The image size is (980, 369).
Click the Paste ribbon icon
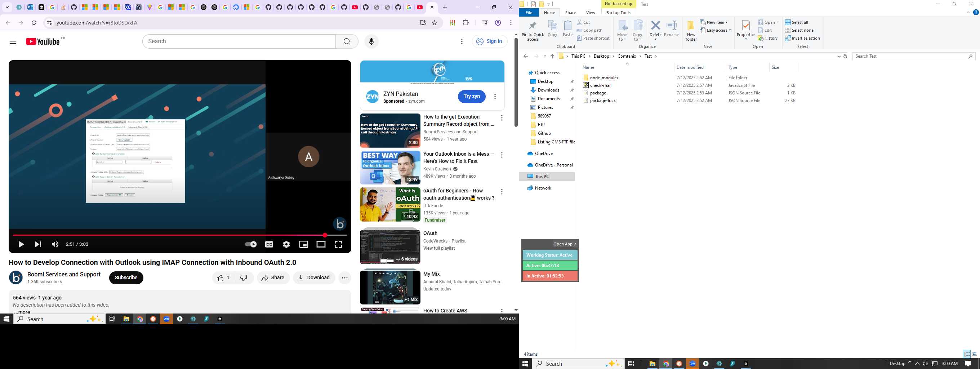click(567, 28)
